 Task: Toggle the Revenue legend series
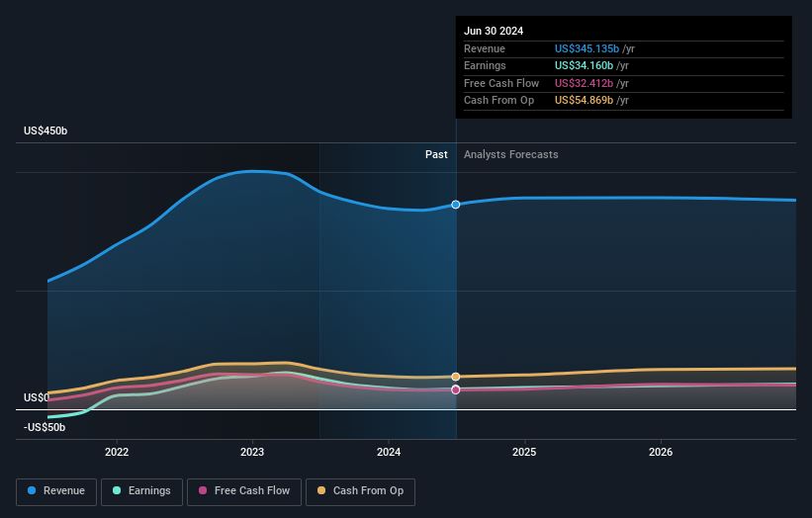pos(56,491)
